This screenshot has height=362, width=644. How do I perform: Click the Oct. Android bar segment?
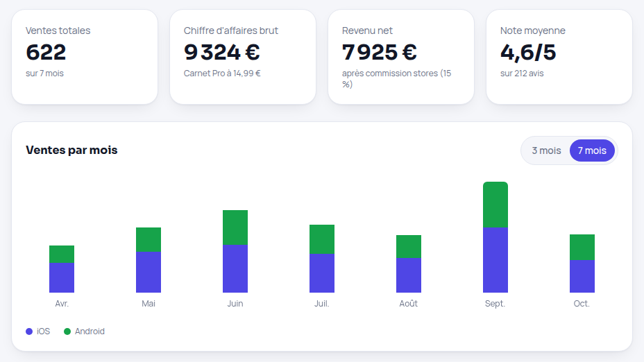582,247
